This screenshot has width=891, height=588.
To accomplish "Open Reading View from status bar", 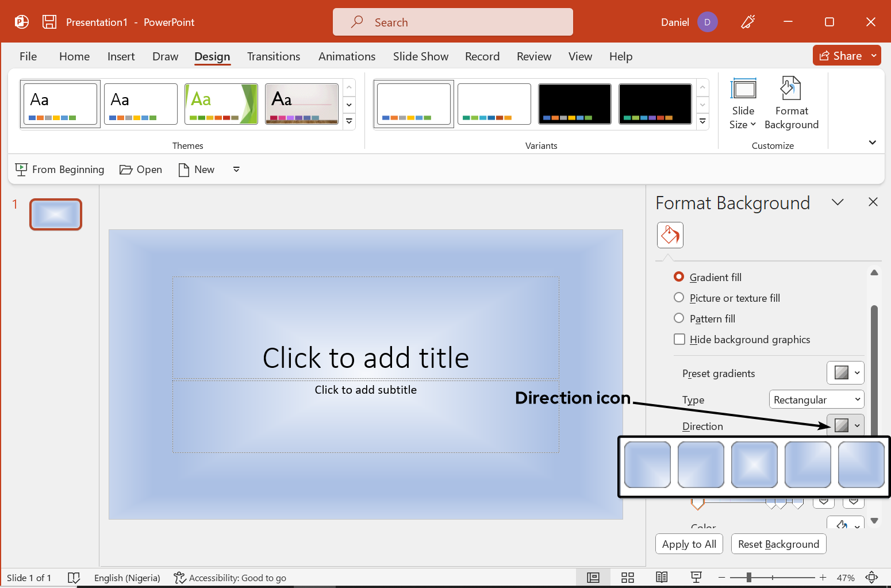I will click(662, 578).
